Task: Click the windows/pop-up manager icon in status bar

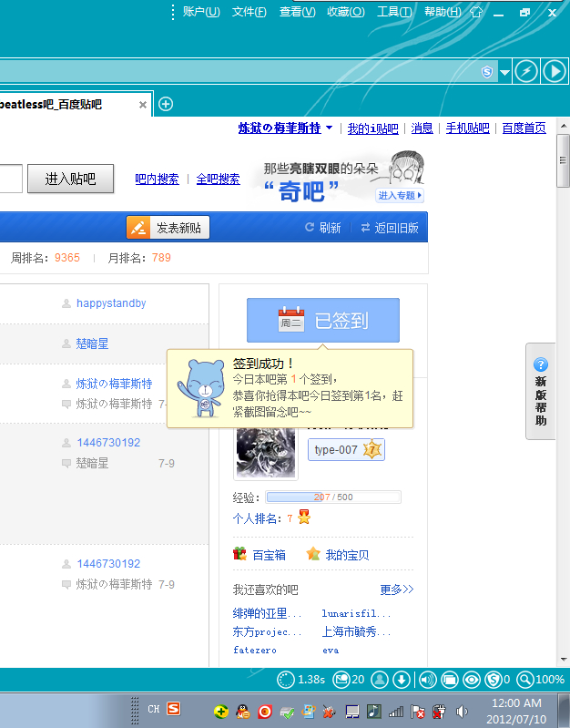Action: [x=449, y=680]
